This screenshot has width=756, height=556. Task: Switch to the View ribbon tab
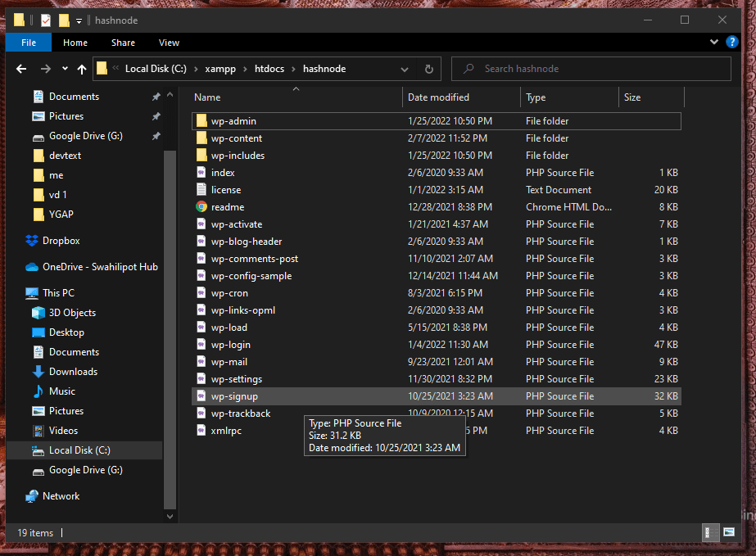(169, 43)
